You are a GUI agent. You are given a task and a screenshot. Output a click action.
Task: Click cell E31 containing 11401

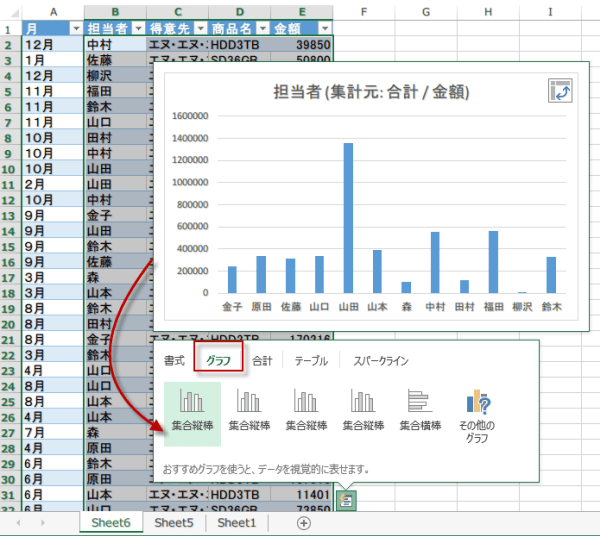(302, 495)
